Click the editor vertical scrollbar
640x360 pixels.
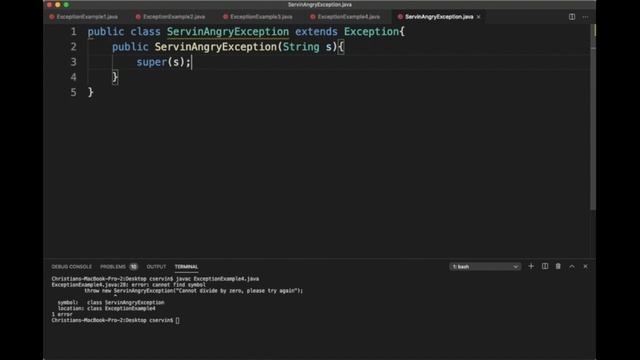click(x=593, y=118)
